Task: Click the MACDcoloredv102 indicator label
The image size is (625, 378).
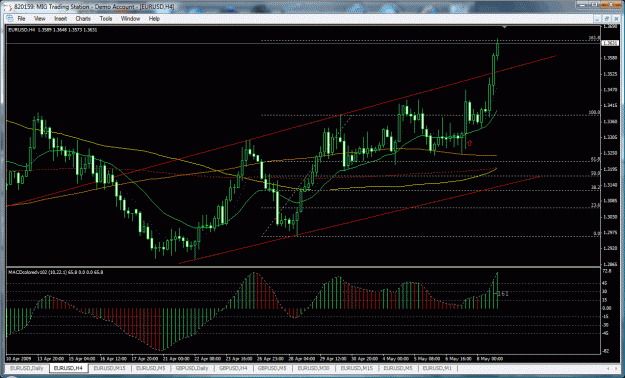Action: pyautogui.click(x=55, y=272)
